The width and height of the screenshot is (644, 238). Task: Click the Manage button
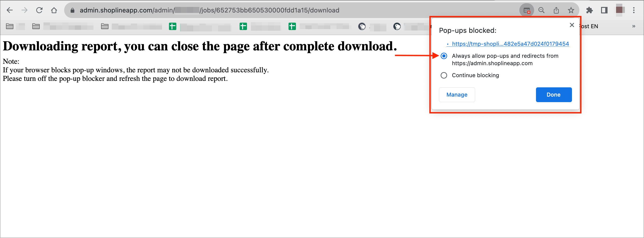[457, 95]
